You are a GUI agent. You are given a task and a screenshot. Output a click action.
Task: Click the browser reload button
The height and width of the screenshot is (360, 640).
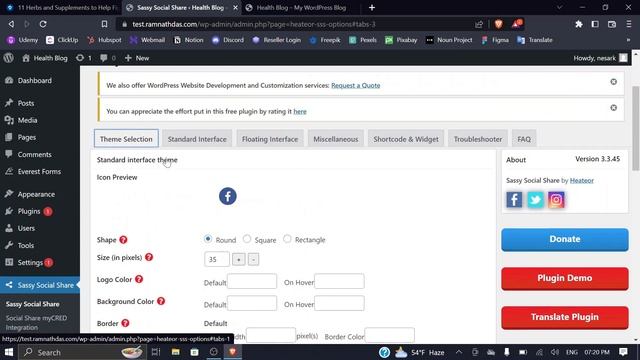[43, 24]
